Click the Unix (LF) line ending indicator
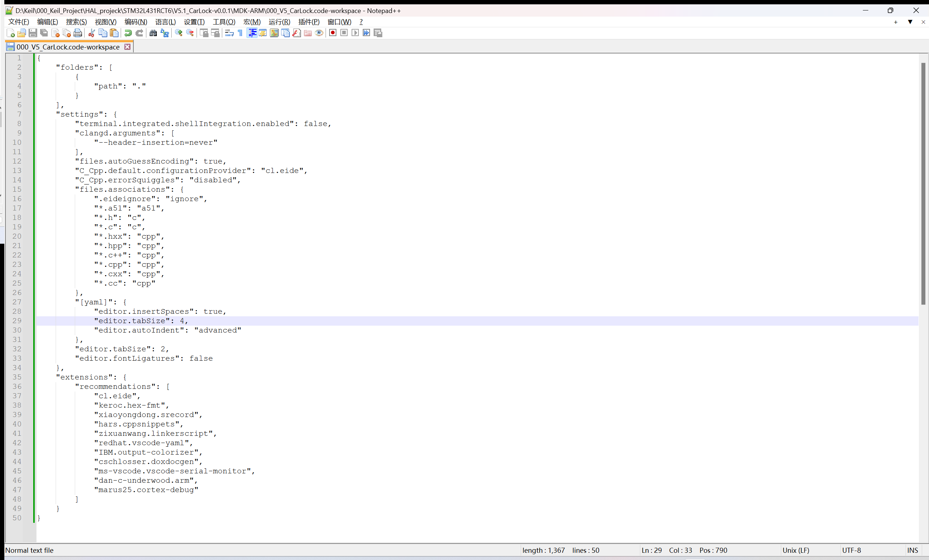 tap(796, 550)
